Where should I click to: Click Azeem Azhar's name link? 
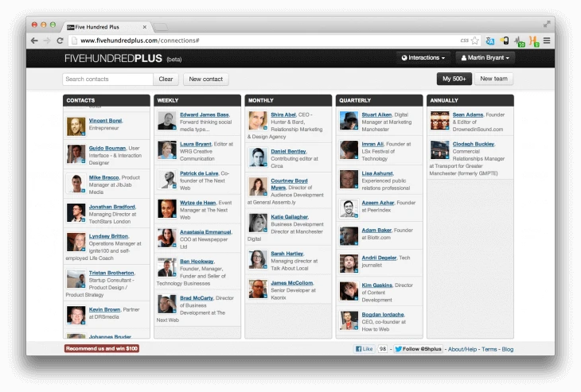click(377, 203)
